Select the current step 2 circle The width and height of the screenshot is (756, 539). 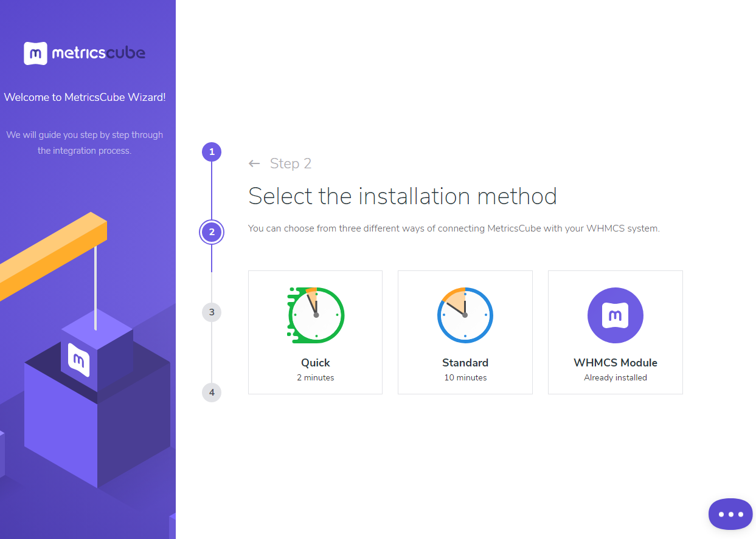212,232
